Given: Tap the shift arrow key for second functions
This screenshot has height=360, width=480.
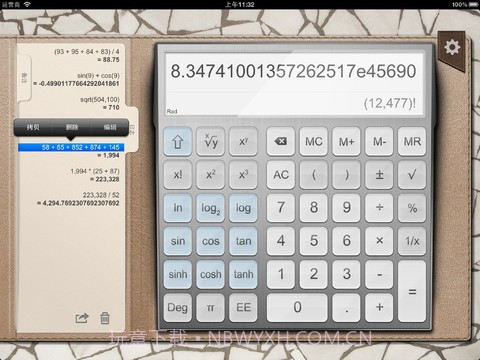Looking at the screenshot, I should (178, 142).
